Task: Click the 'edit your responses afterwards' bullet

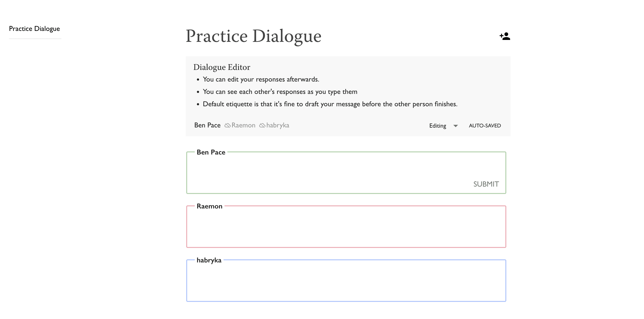Action: coord(261,79)
